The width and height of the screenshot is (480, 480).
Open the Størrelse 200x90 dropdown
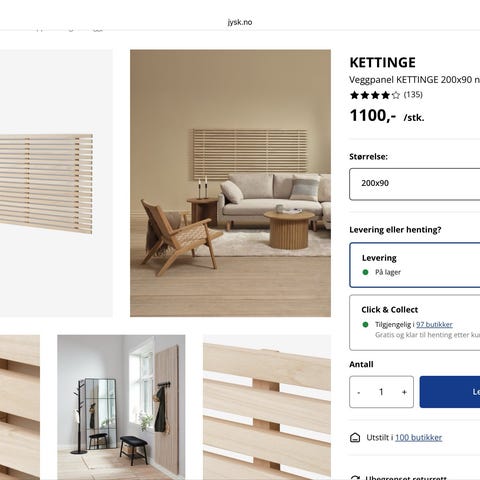pos(415,184)
